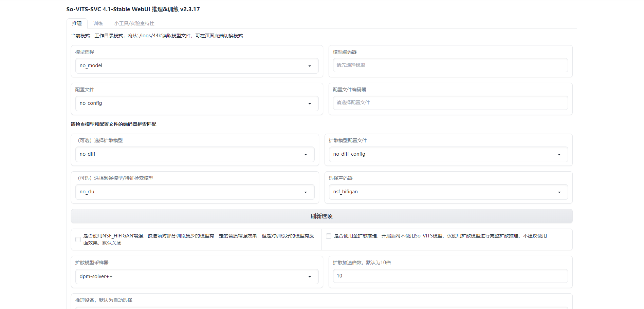Screen dimensions: 644x309
Task: Click the arrow of the no_config dropdown
Action: [310, 104]
